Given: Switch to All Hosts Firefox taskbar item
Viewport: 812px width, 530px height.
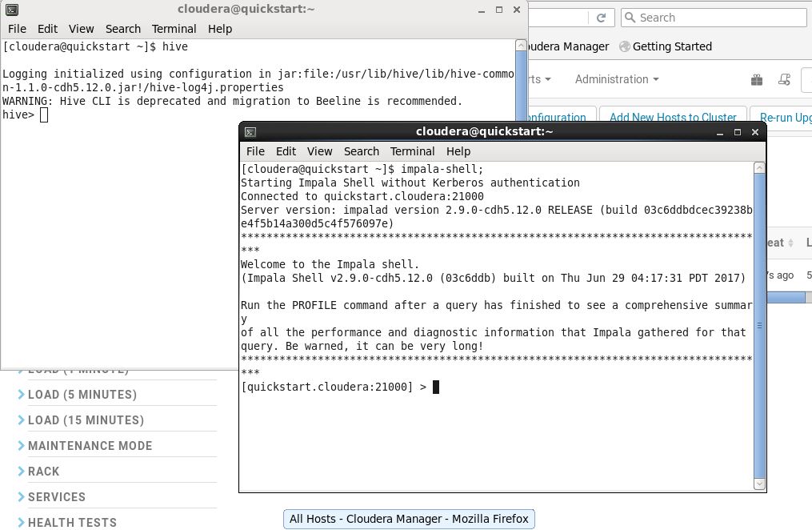Looking at the screenshot, I should pyautogui.click(x=409, y=519).
